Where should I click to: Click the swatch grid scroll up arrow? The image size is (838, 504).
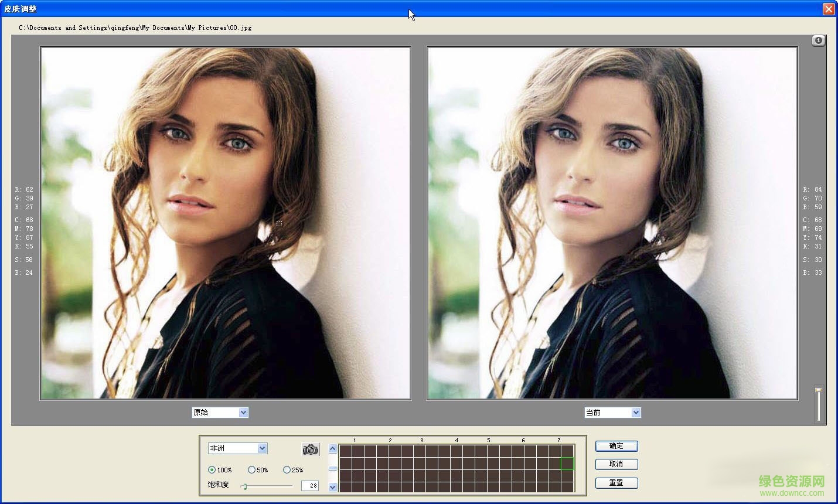[x=333, y=449]
